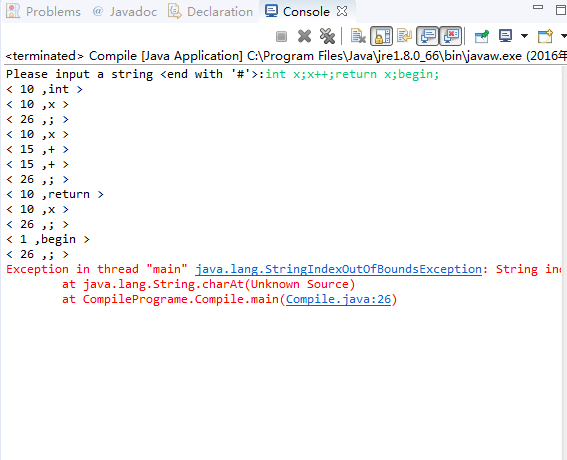
Task: Pin the console with the pushpin icon
Action: point(482,36)
